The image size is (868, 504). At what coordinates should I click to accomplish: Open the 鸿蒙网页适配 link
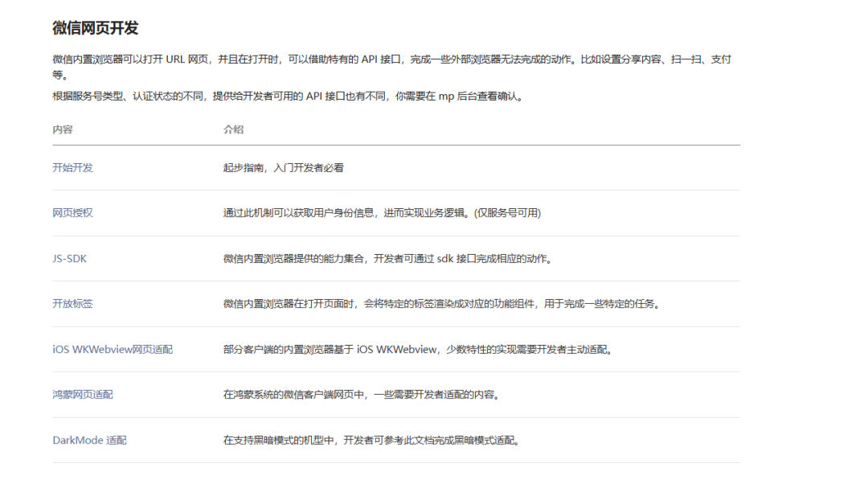83,395
